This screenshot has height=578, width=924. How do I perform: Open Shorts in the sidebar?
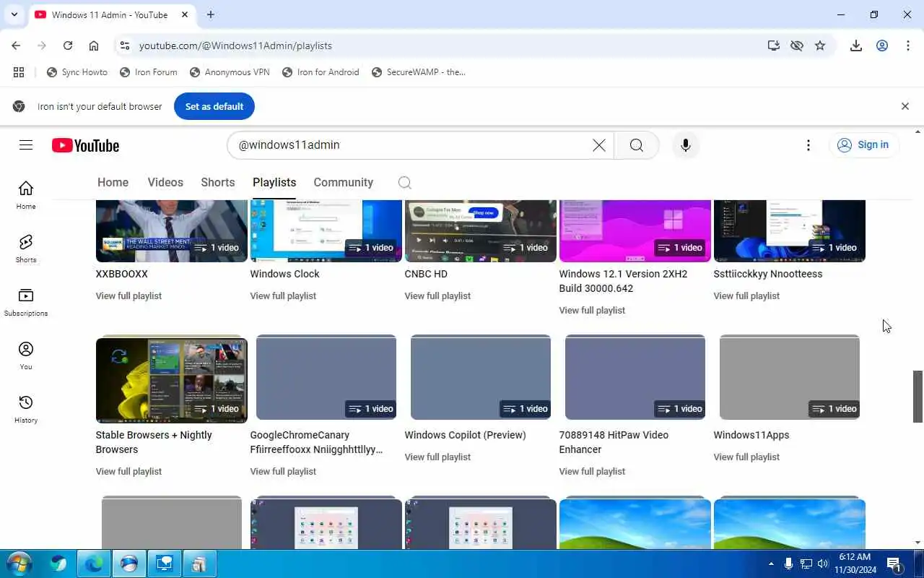pos(26,249)
